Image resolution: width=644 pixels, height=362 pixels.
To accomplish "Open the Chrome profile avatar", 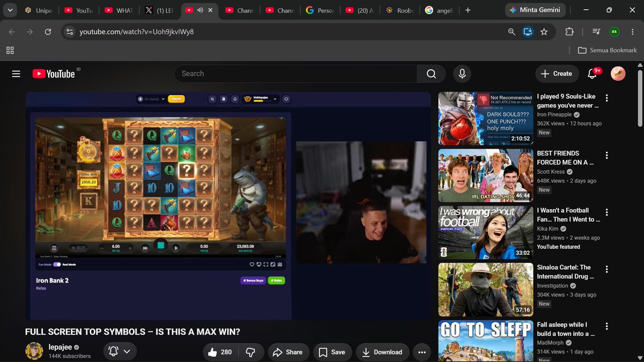I will [x=613, y=32].
